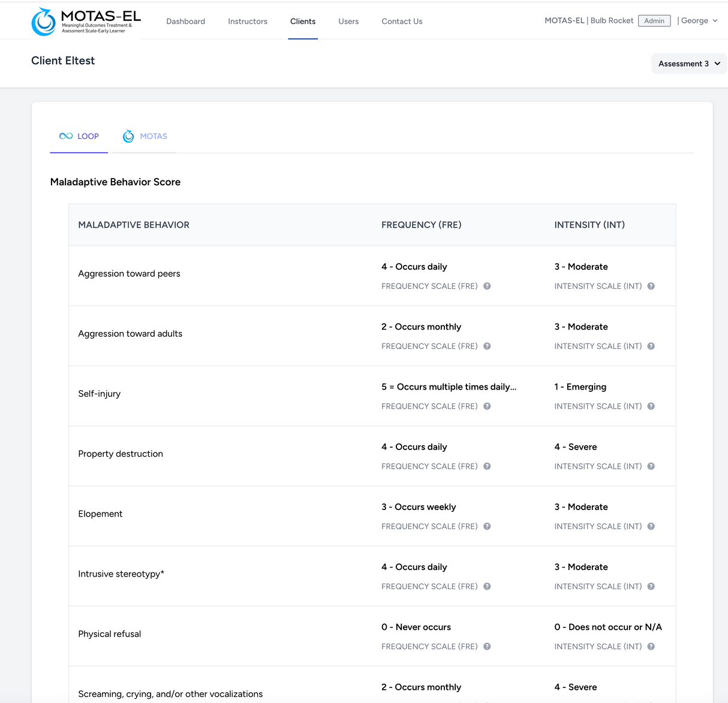Open help icon for Aggression toward peers frequency scale
Screen dimensions: 728x703
tap(487, 286)
